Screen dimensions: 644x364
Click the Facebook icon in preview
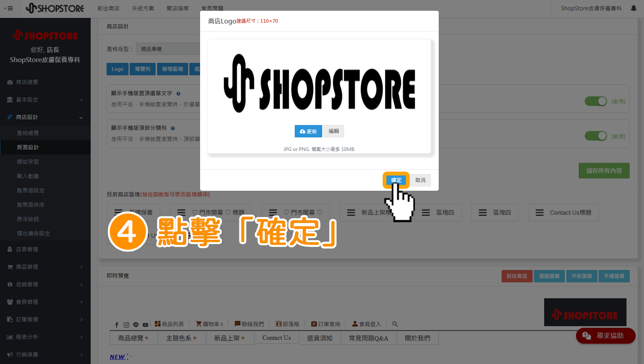[117, 325]
